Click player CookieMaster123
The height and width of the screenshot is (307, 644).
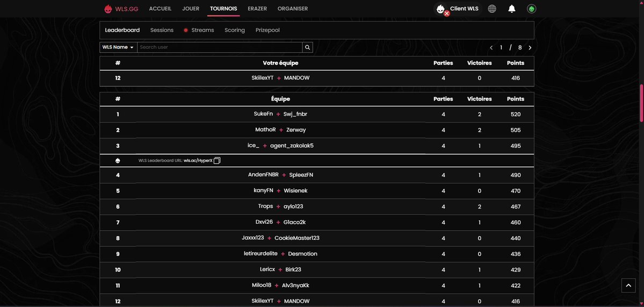tap(297, 238)
